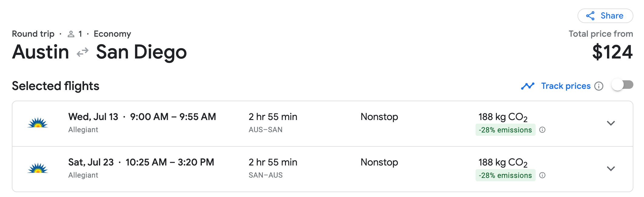Click the Austin origin heading

pos(41,52)
